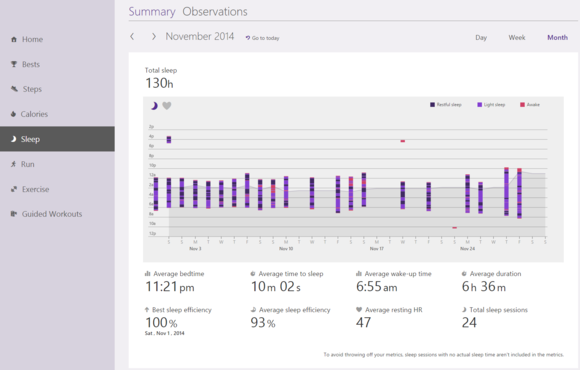Open the Home sidebar item
Image resolution: width=580 pixels, height=370 pixels.
point(57,39)
